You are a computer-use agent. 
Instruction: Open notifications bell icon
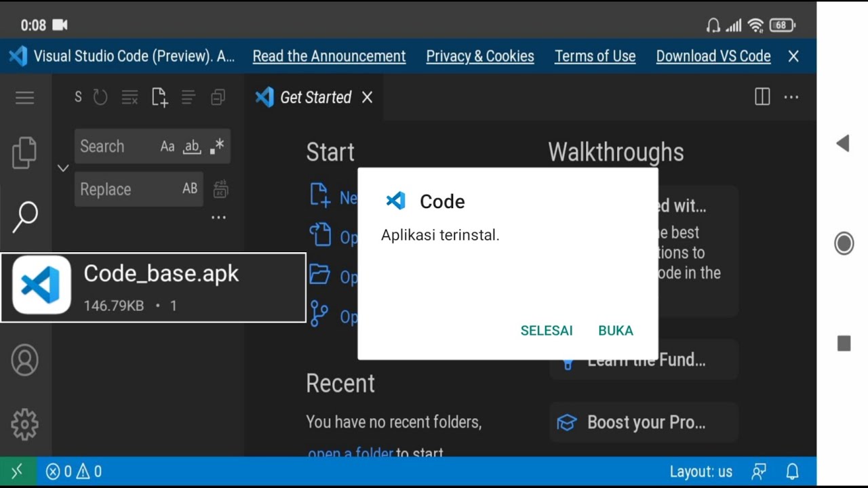(x=792, y=472)
